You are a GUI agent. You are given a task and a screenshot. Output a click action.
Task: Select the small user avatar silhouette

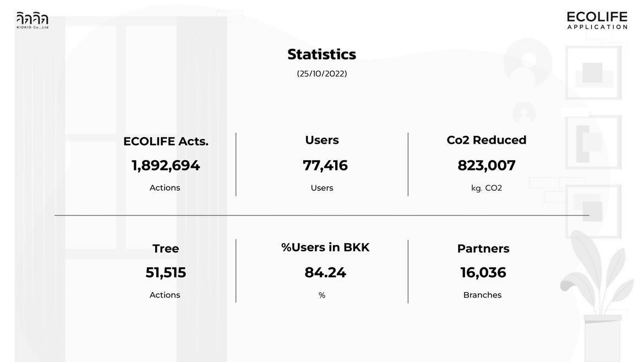pyautogui.click(x=523, y=113)
